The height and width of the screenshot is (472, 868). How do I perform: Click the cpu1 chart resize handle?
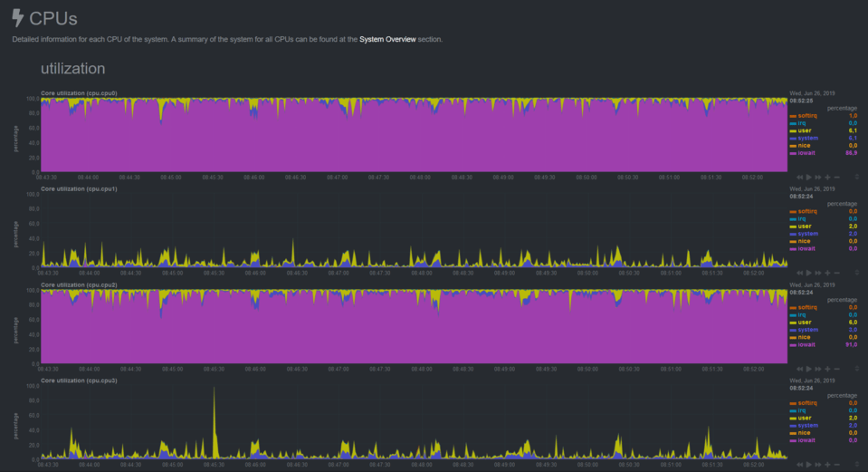(857, 273)
